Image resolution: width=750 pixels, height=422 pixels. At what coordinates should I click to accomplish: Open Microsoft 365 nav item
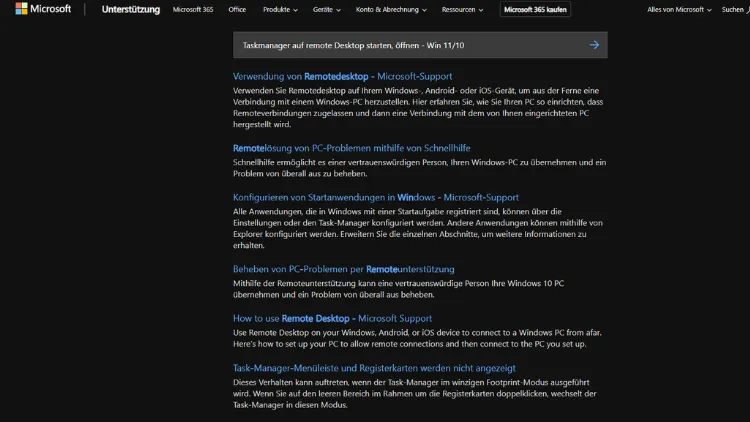point(193,9)
